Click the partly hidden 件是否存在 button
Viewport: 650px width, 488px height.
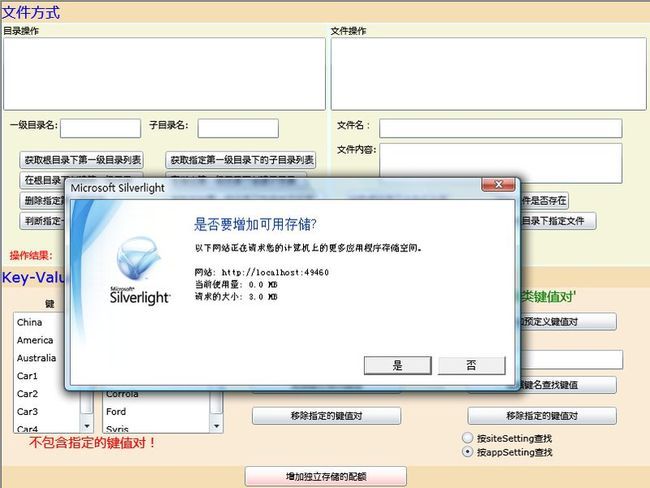coord(544,201)
